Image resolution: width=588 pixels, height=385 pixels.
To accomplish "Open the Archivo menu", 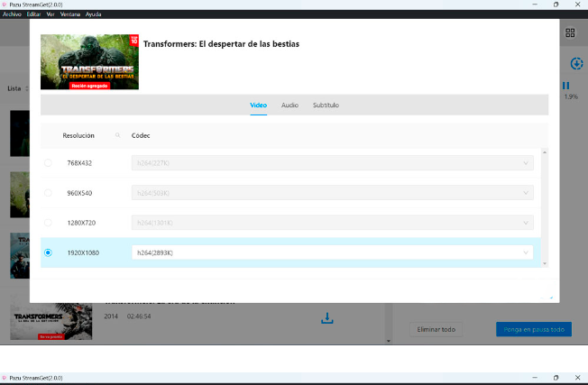I will pyautogui.click(x=12, y=14).
